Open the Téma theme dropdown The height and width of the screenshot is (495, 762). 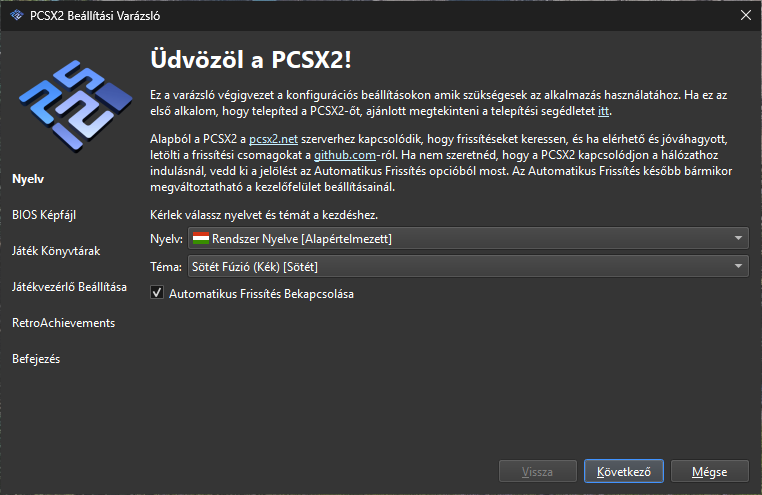point(468,266)
